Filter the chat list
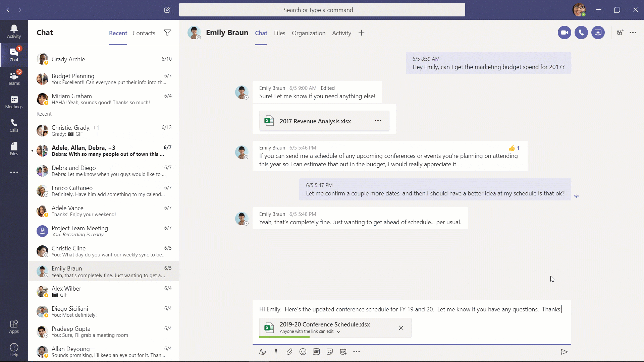Screen dimensions: 644x362 coord(168,33)
